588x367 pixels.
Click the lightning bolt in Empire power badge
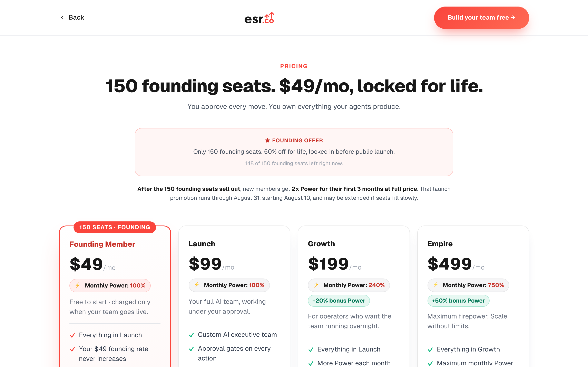(435, 285)
